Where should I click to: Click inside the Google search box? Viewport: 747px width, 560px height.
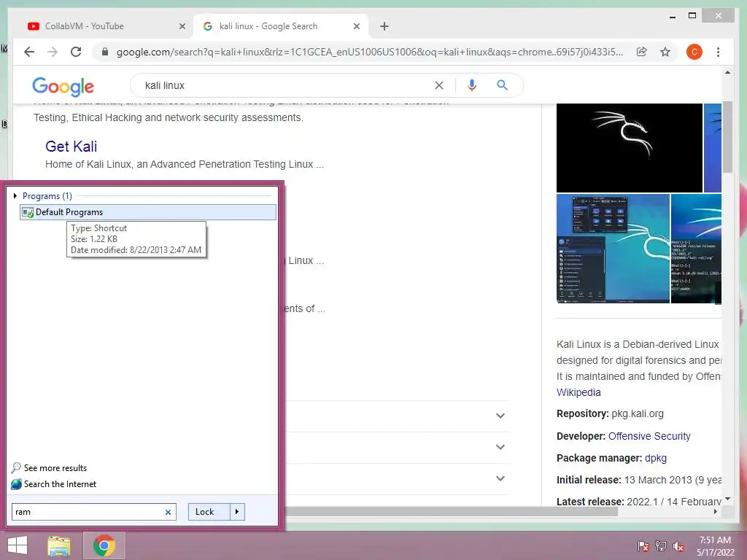(x=286, y=85)
